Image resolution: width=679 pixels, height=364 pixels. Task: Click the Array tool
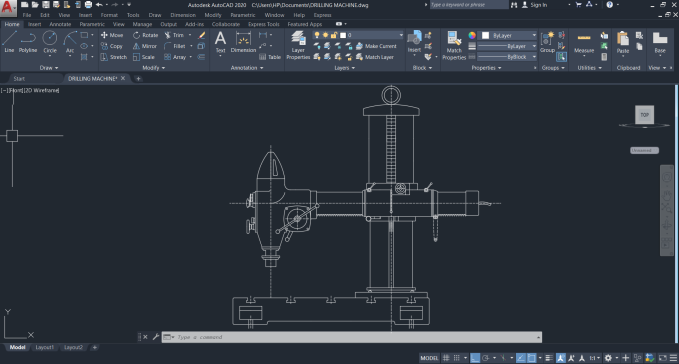(175, 57)
